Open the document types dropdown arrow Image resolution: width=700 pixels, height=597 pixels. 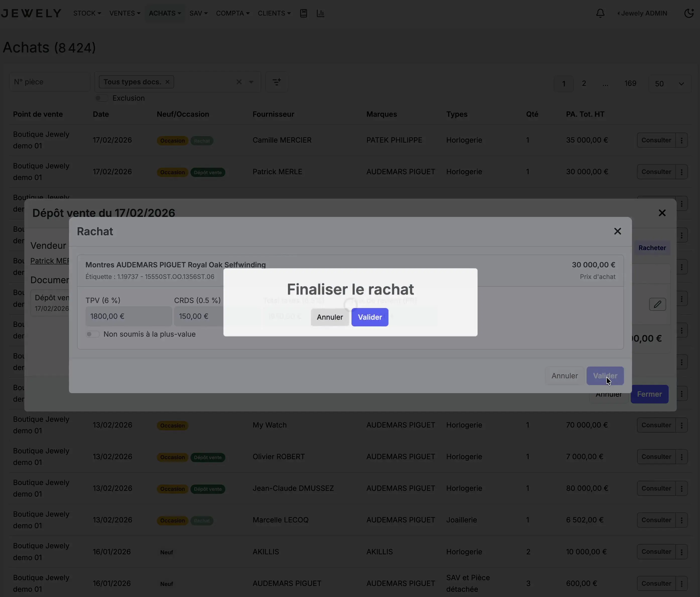pos(251,82)
